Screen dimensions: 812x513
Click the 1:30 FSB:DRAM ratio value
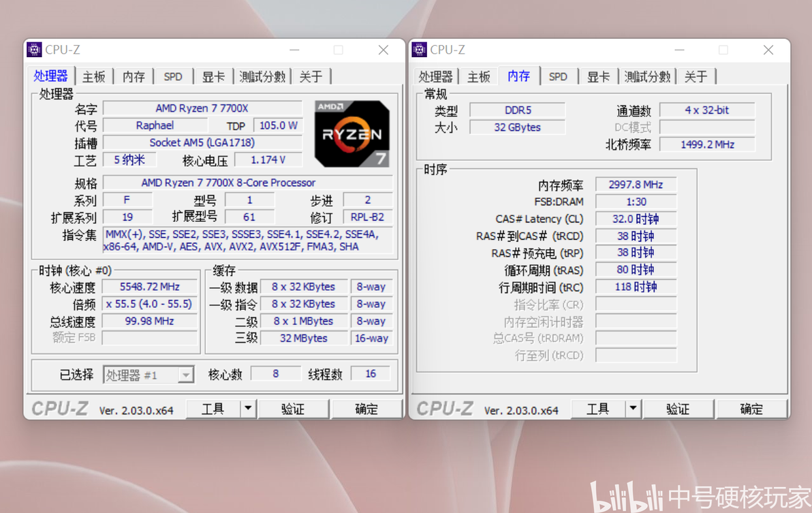coord(636,202)
